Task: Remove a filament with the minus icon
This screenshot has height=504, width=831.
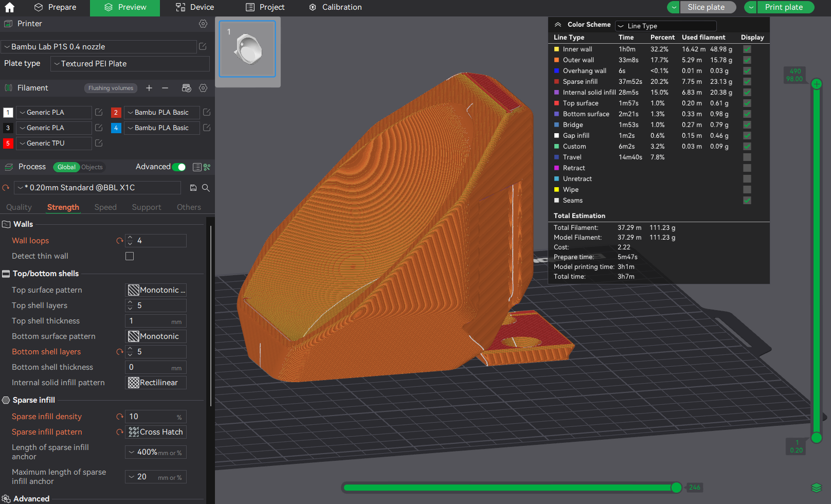Action: (x=165, y=88)
